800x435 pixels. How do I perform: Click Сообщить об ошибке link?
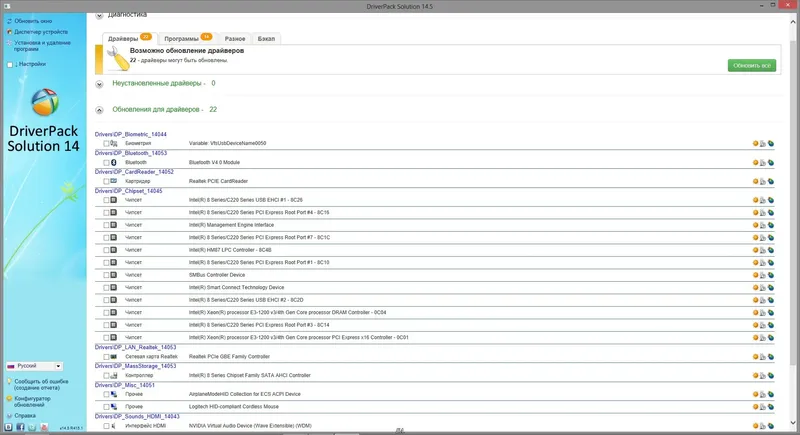click(41, 385)
